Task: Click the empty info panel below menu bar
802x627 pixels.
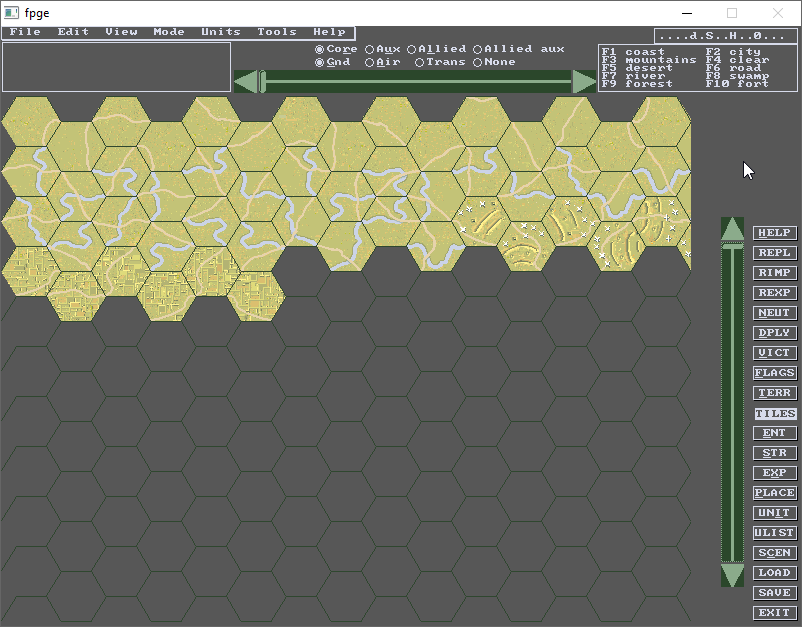Action: click(x=117, y=67)
